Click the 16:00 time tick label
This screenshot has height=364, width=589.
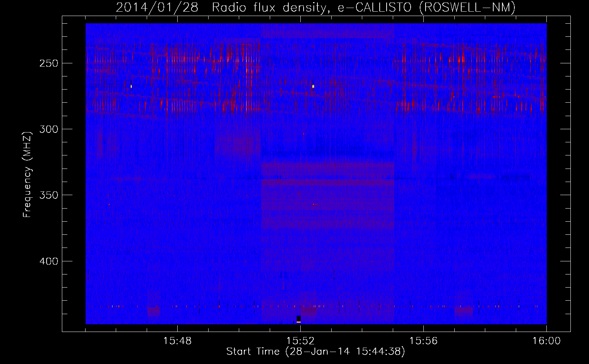pos(546,341)
